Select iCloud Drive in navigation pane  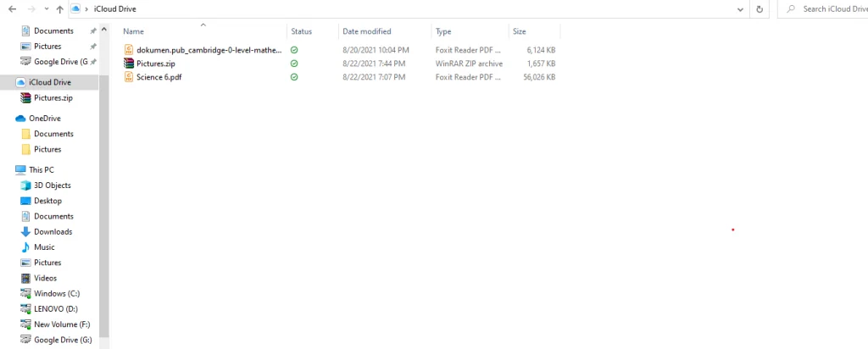50,82
